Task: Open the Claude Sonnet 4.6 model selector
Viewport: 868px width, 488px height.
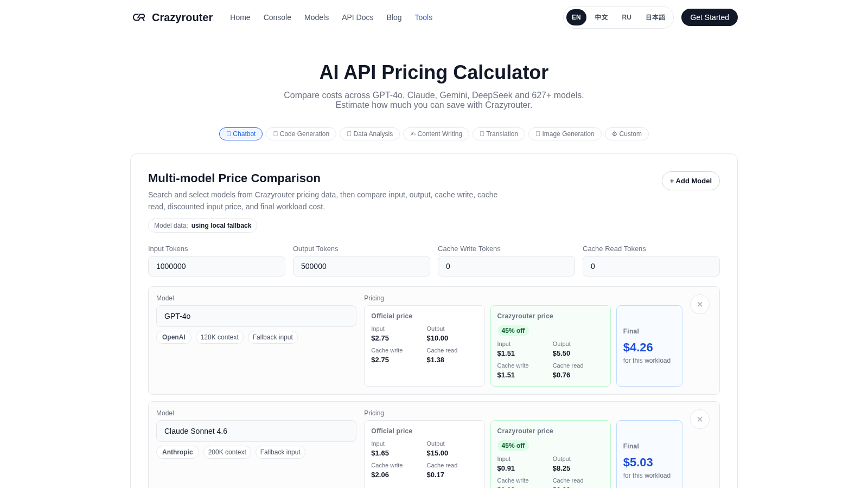Action: click(256, 431)
